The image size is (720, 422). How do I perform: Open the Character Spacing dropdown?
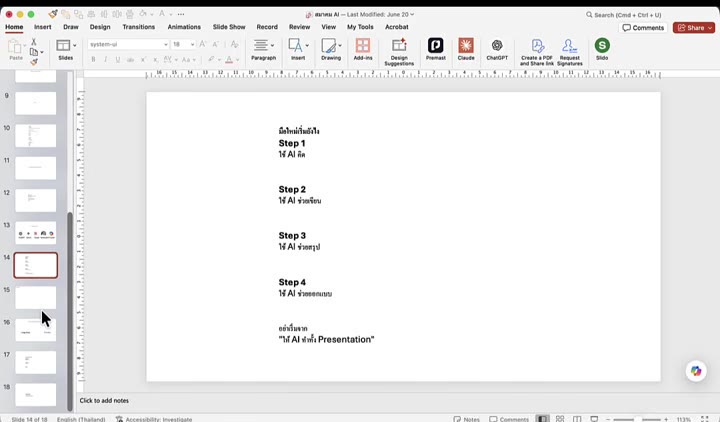[x=170, y=60]
